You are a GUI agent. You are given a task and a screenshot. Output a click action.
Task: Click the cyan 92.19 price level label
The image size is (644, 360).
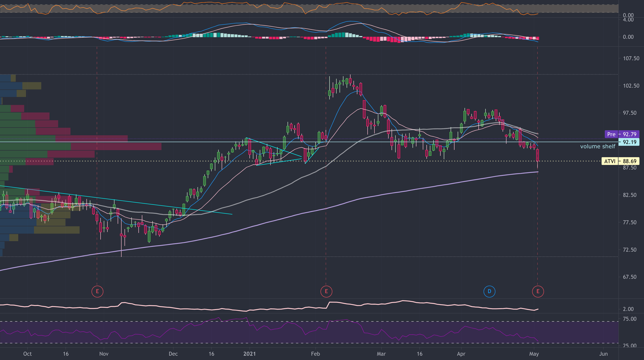pos(629,142)
